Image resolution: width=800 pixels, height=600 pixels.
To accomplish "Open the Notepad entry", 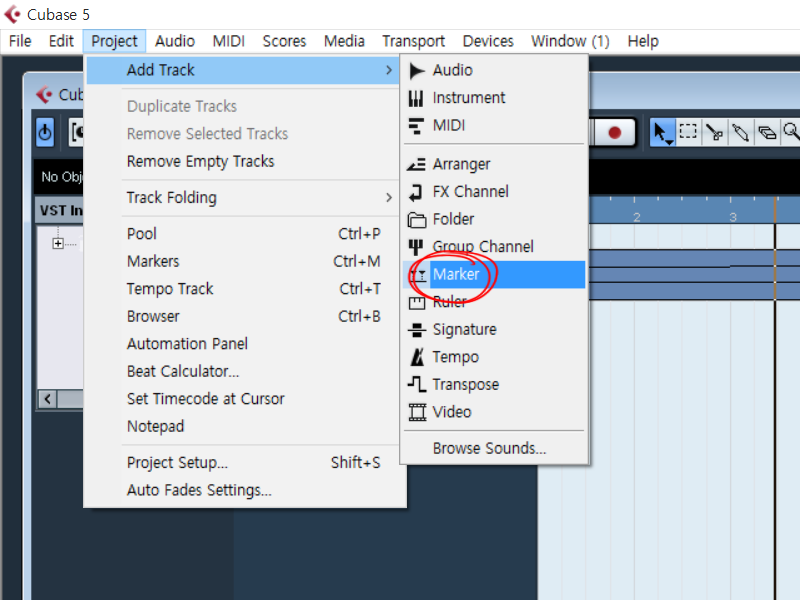I will 155,427.
